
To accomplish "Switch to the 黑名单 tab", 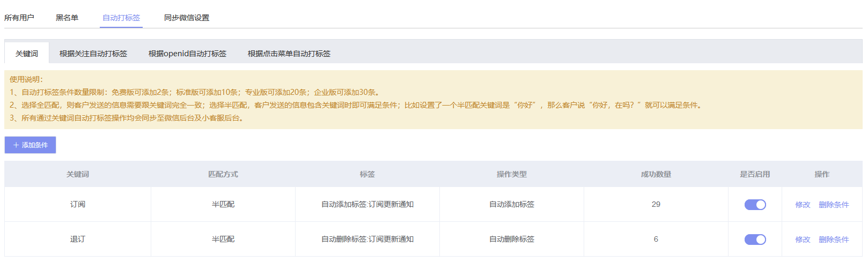I will (x=67, y=18).
